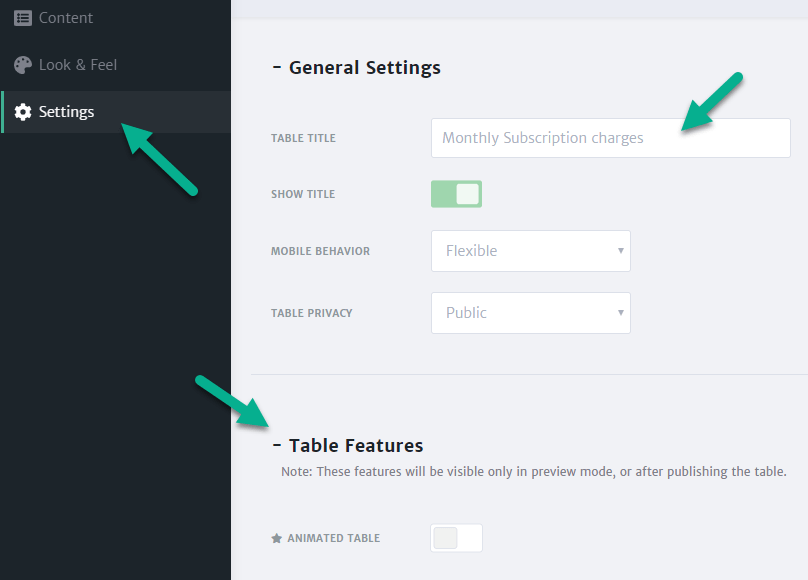Click the arrow on the Mobile Behavior selector
Viewport: 808px width, 580px height.
(620, 251)
